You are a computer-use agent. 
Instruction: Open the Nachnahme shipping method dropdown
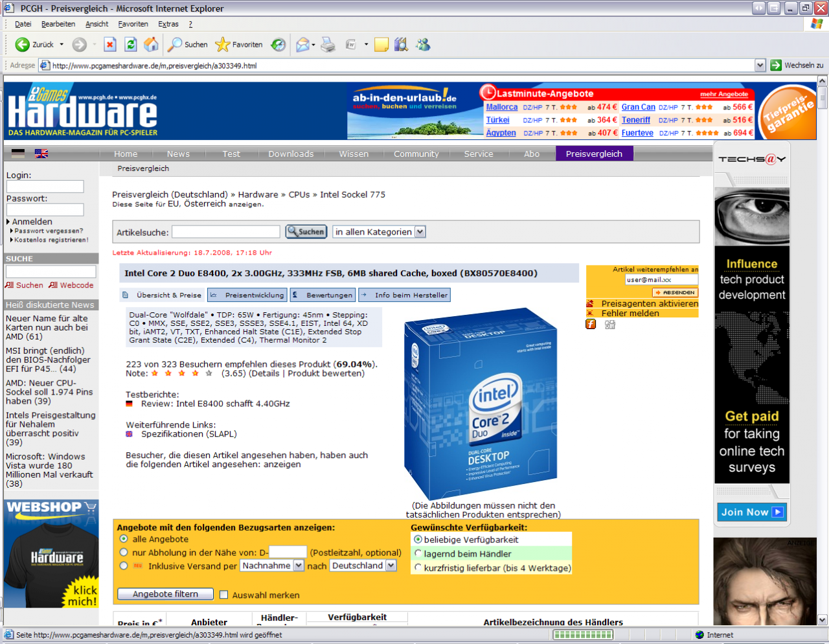pyautogui.click(x=272, y=566)
